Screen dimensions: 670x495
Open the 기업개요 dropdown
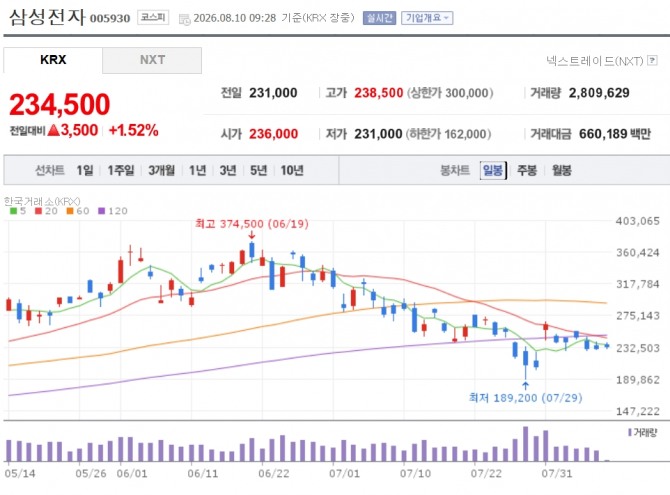(427, 18)
